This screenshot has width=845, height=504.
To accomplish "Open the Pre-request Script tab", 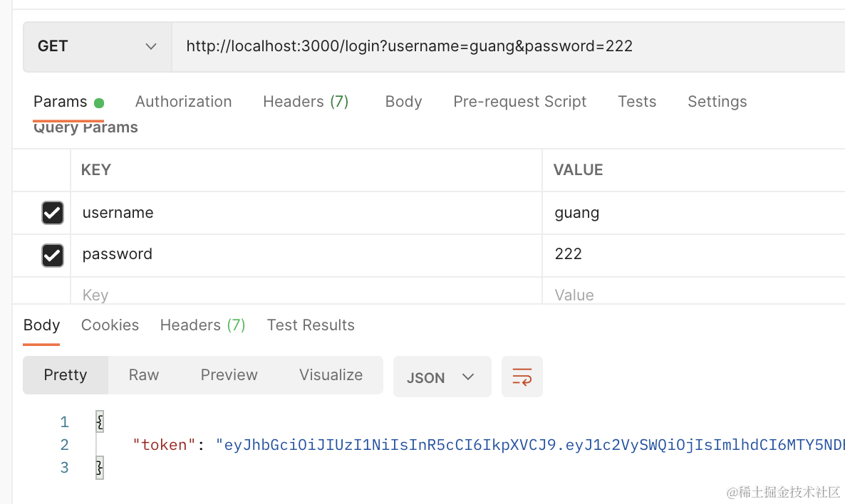I will tap(519, 102).
